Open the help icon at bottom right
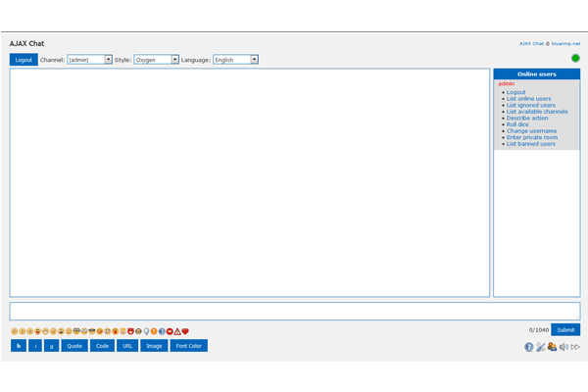The image size is (588, 392). point(529,346)
